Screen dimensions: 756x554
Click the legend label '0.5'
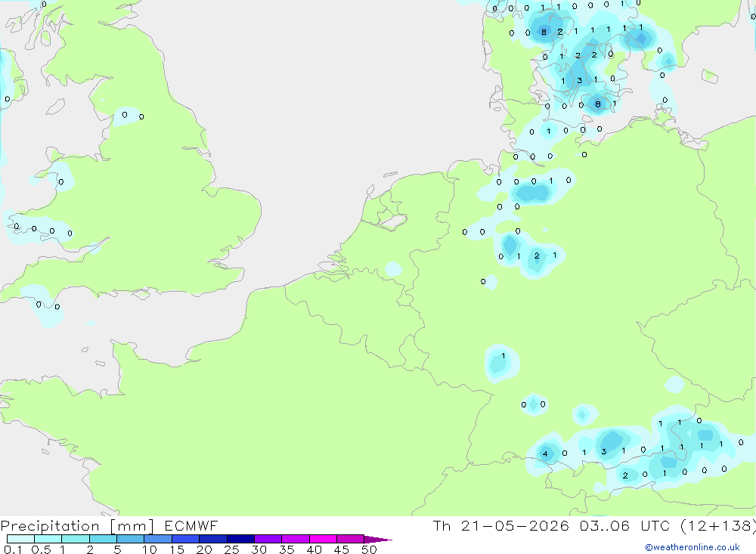click(41, 549)
